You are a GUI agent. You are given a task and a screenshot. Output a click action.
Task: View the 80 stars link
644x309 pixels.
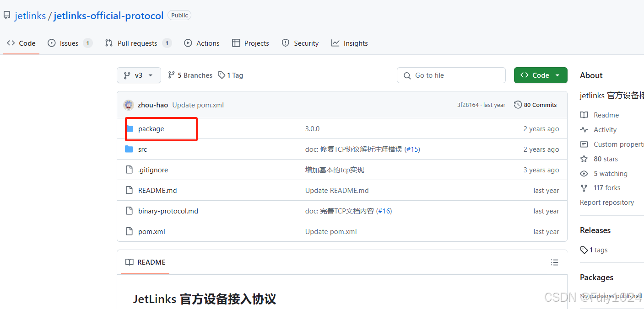point(606,159)
